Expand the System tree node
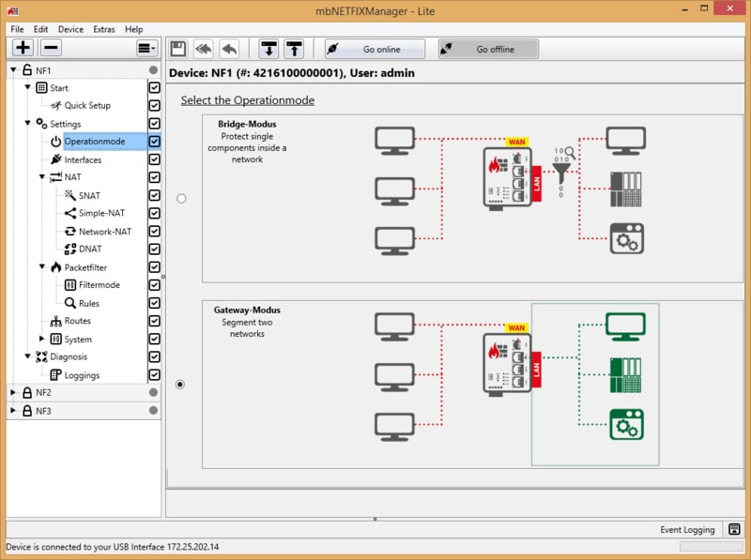Viewport: 751px width, 560px height. [x=41, y=339]
